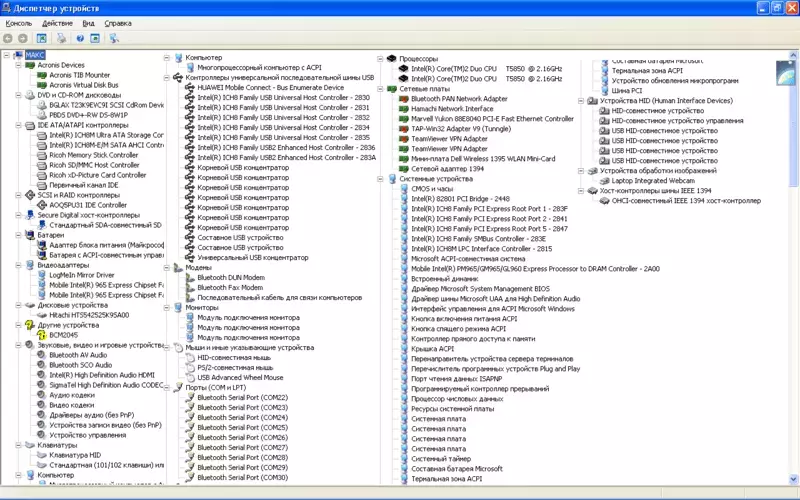Select USB Advanced Wheel Mouse
This screenshot has height=500, width=800.
[240, 378]
